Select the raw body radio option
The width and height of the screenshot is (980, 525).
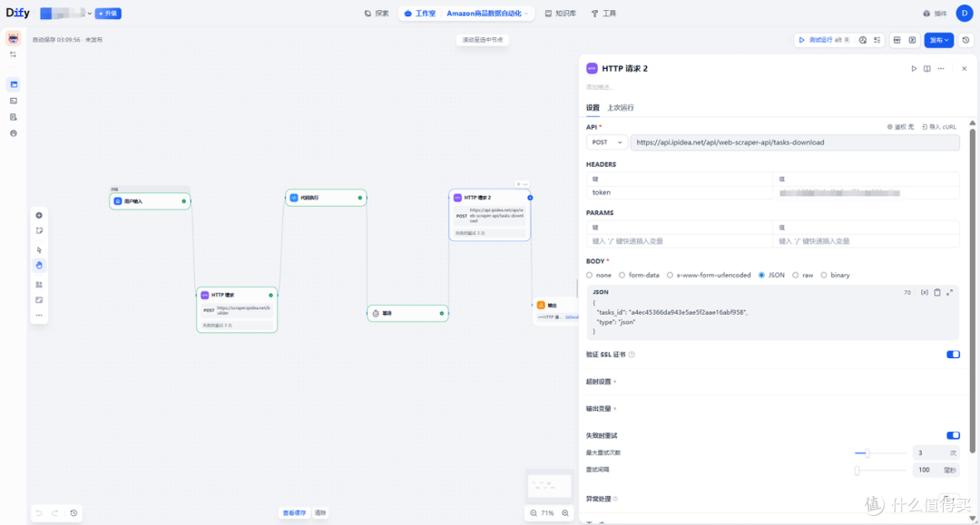802,276
